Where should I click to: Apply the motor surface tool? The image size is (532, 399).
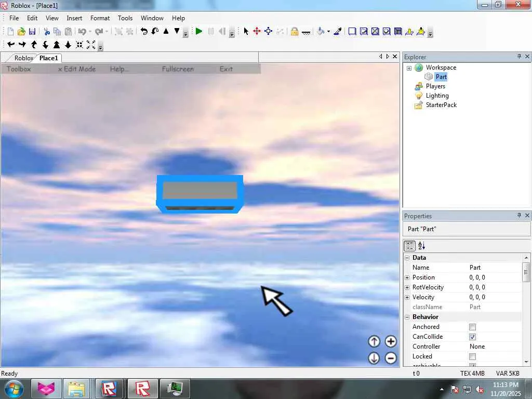coord(421,32)
